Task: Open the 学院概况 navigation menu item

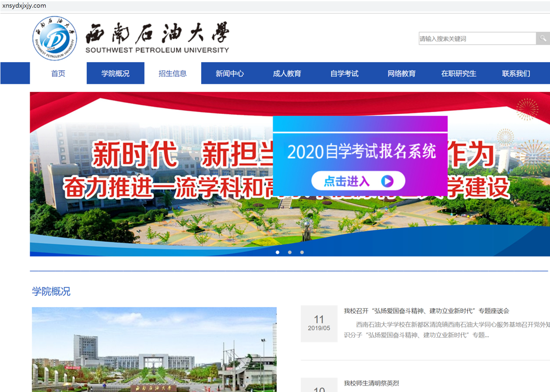Action: [x=116, y=73]
